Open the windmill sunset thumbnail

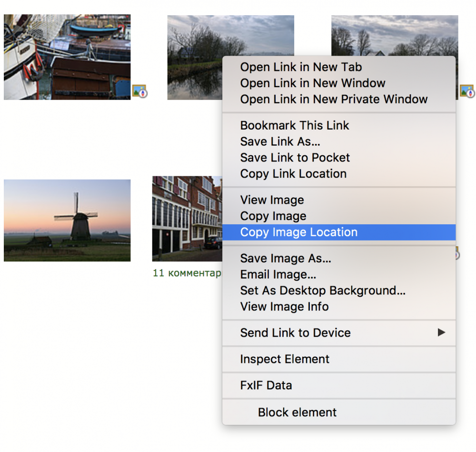pos(67,221)
